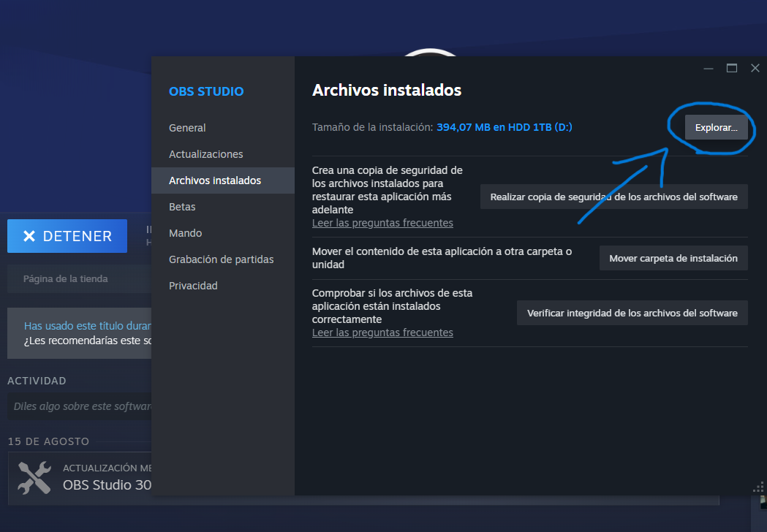Image resolution: width=767 pixels, height=532 pixels.
Task: Click the 15 DE AGOSTO date label
Action: point(48,441)
